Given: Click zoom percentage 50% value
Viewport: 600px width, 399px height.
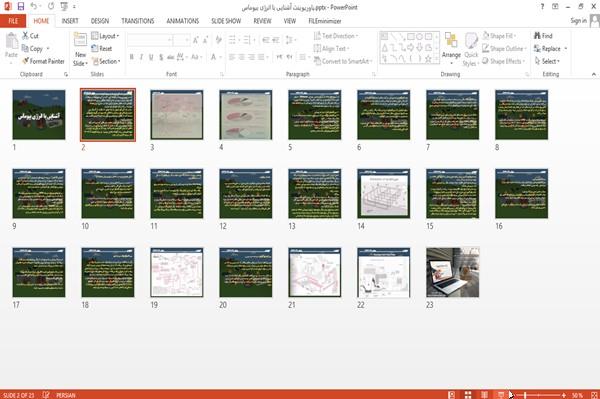Looking at the screenshot, I should click(577, 395).
